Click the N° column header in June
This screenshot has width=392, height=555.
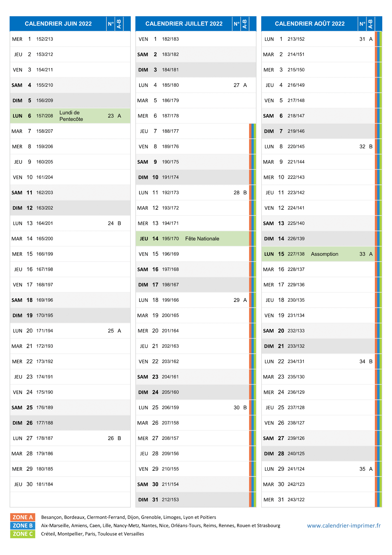click(x=111, y=24)
